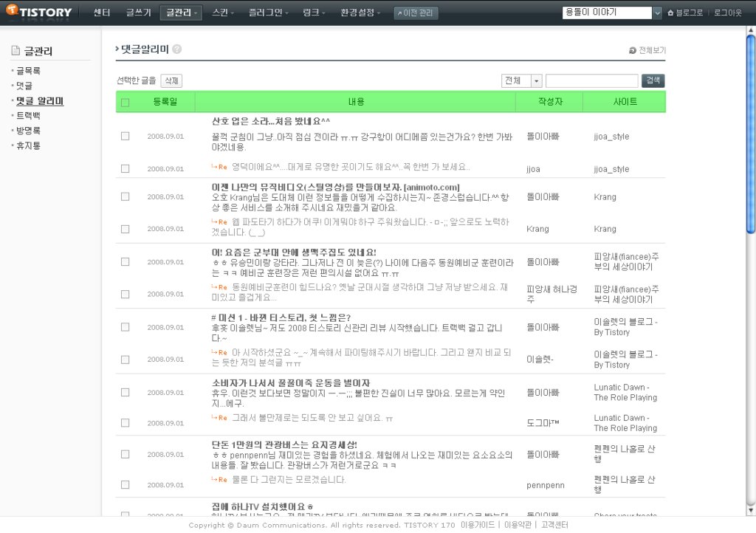
Task: Open the 이용약관 footer link
Action: tap(518, 525)
